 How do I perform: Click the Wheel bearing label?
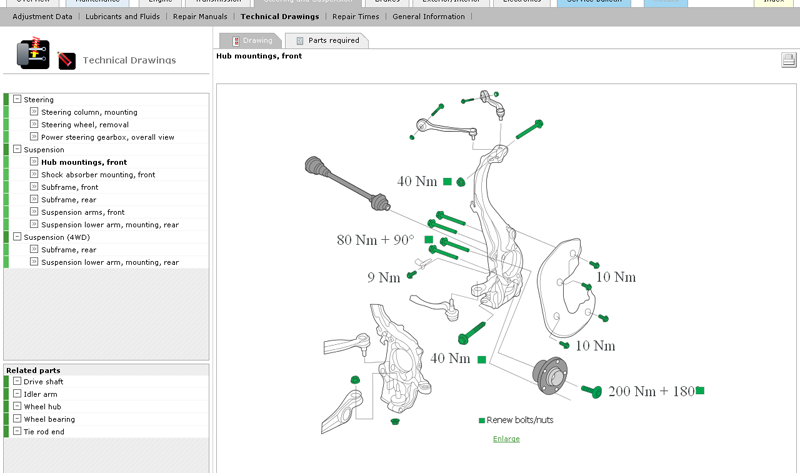pos(49,419)
